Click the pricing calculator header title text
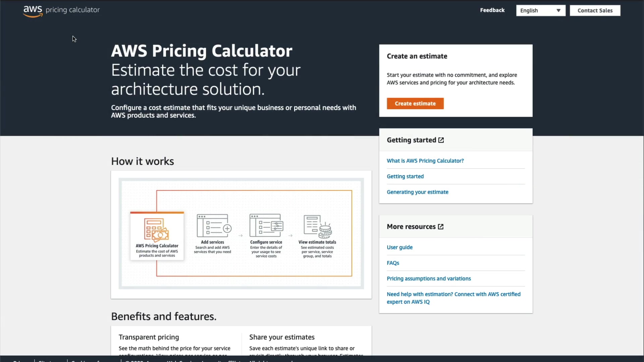The height and width of the screenshot is (362, 644). point(72,10)
